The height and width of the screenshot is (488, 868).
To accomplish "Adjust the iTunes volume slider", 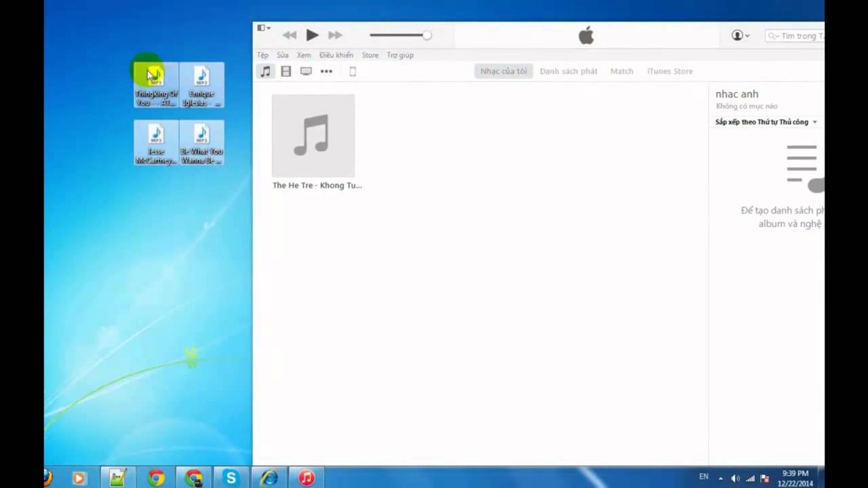I will tap(400, 35).
